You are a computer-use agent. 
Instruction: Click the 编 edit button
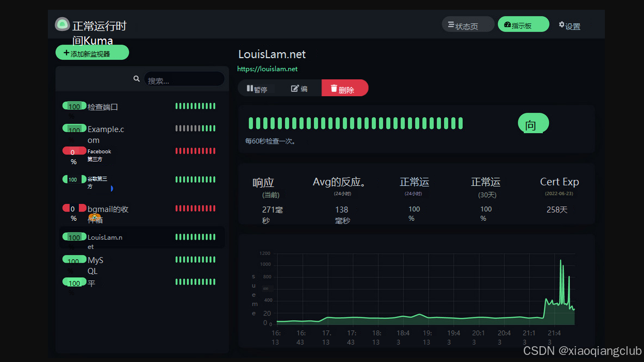[299, 88]
